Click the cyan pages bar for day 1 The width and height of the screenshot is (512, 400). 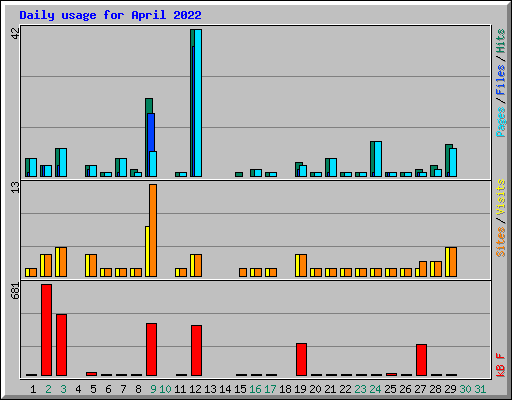[x=33, y=167]
